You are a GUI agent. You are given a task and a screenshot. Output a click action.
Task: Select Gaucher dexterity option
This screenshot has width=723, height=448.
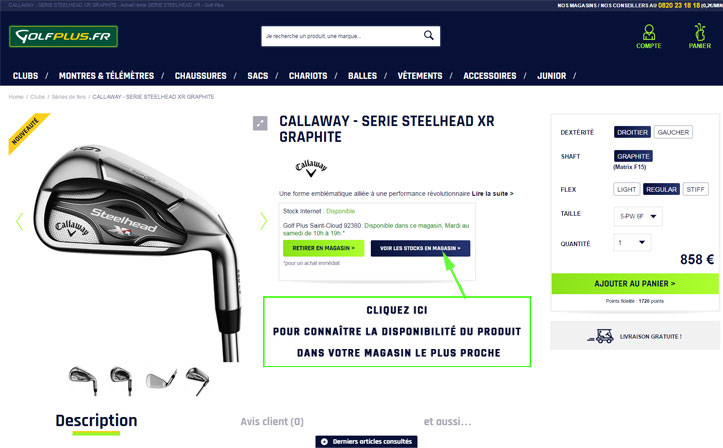673,132
